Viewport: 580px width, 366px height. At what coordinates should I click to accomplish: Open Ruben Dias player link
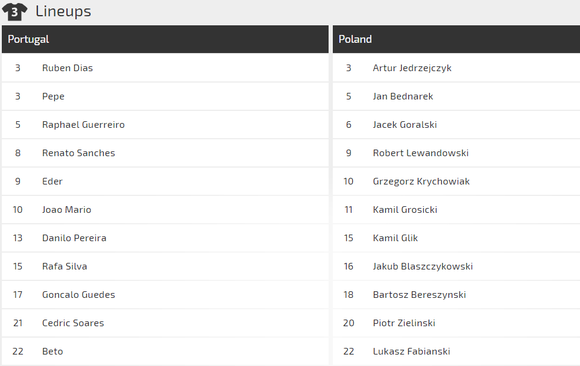(67, 68)
